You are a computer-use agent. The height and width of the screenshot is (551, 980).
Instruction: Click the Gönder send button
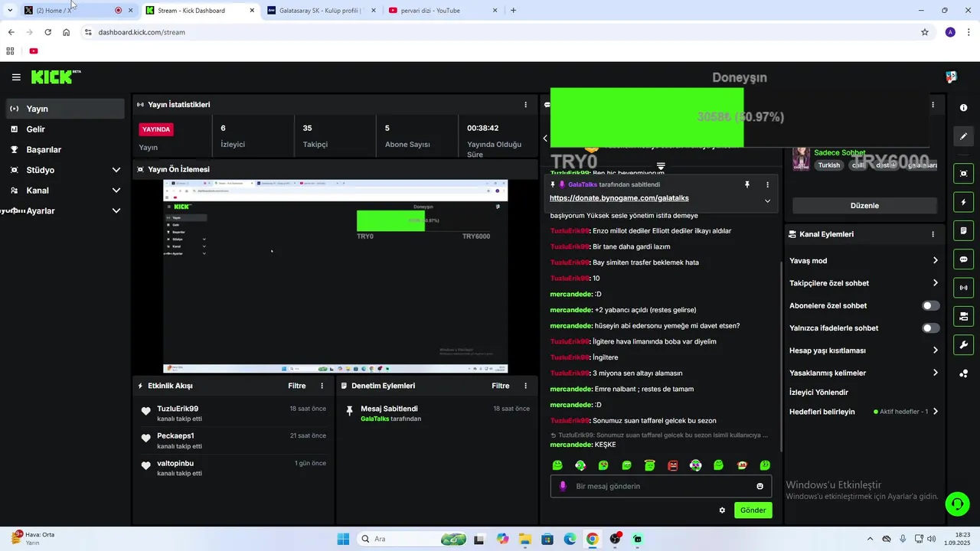(x=753, y=510)
